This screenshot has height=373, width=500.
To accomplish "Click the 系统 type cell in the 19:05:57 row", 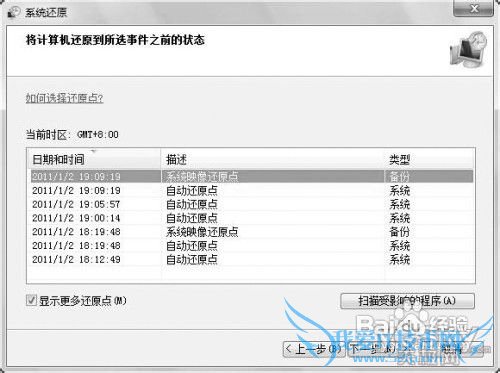I will pyautogui.click(x=400, y=204).
